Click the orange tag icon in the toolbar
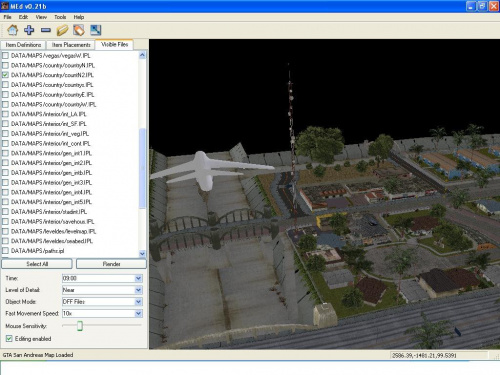The image size is (500, 375). point(79,30)
